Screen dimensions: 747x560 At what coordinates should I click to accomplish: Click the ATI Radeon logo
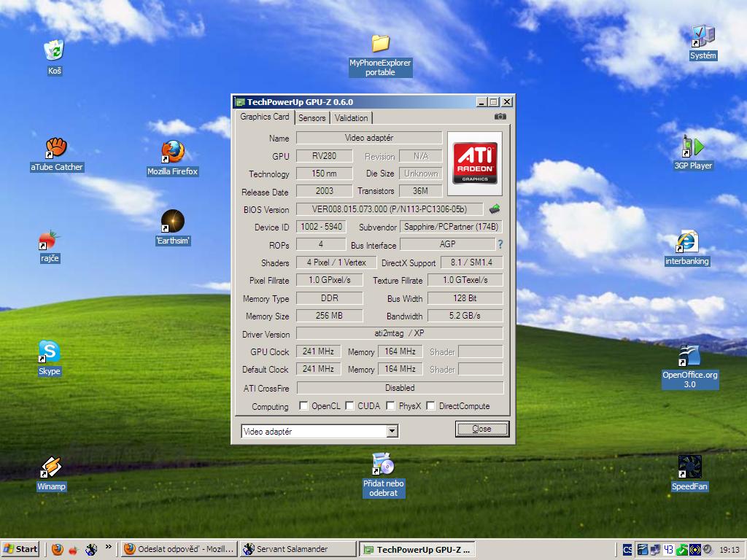tap(475, 163)
